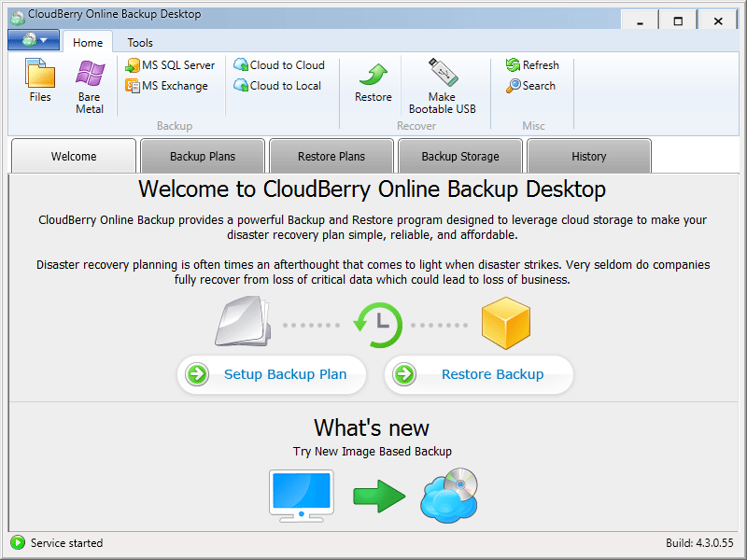Screen dimensions: 747x560
Task: Click Try New Image Based Backup text
Action: [x=373, y=451]
